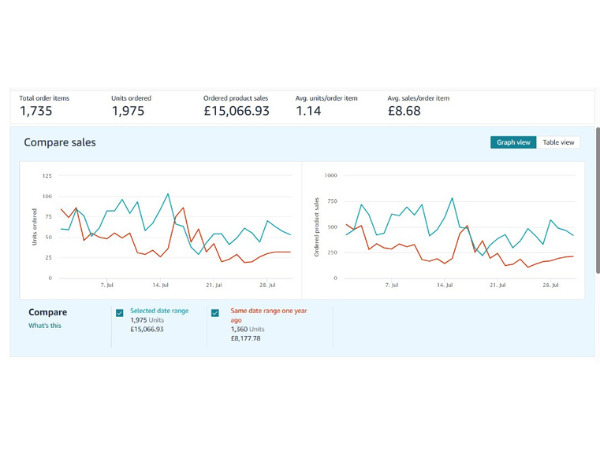Click the Total order items value
This screenshot has width=600, height=452.
pos(42,111)
